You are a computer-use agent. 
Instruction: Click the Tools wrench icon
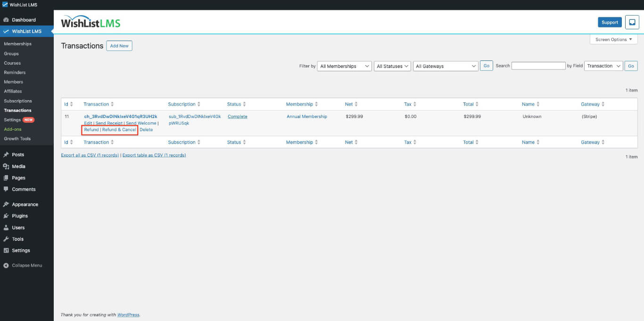click(6, 239)
